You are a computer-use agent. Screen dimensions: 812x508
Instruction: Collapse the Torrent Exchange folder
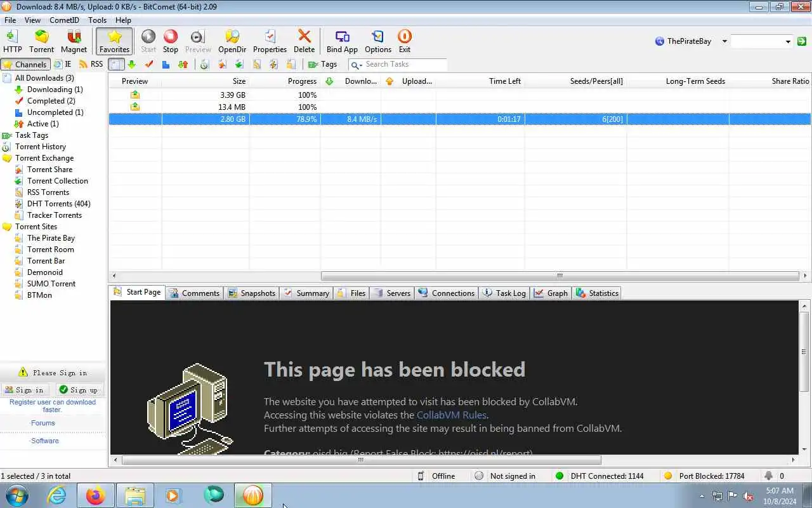44,158
